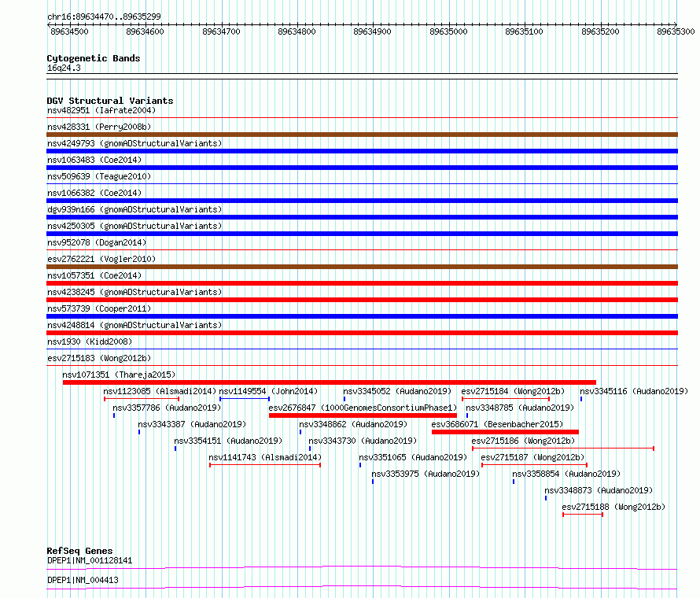Open nsv4249793 (gnomADStructuralVariants) variant label
Viewport: 700px width, 598px height.
pyautogui.click(x=134, y=143)
